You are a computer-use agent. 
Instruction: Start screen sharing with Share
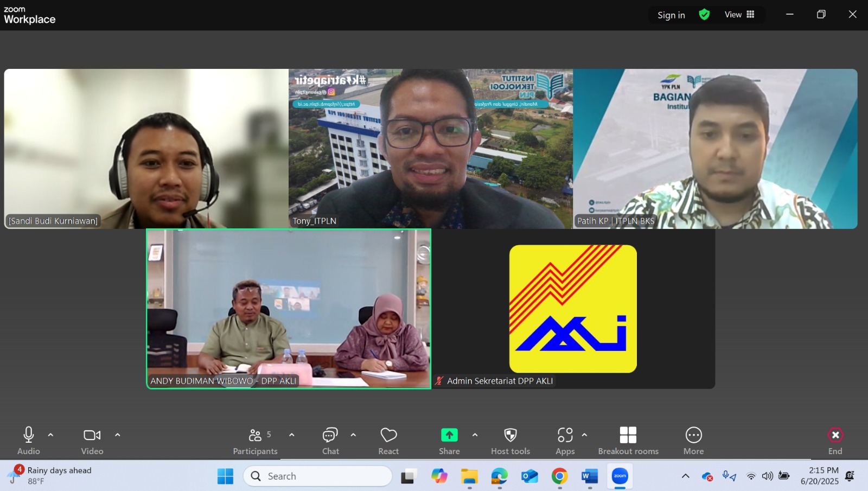(x=449, y=441)
